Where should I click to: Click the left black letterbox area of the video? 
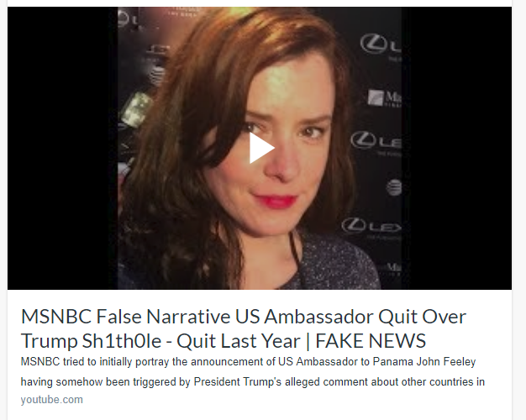[62, 148]
